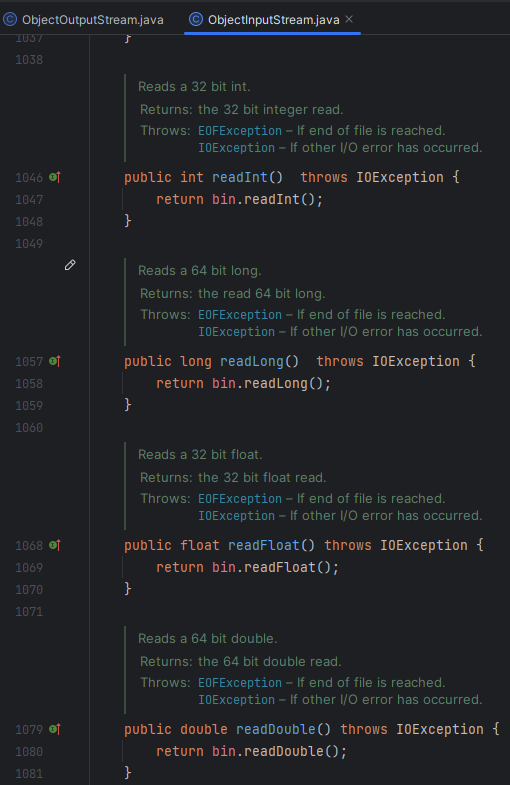Image resolution: width=510 pixels, height=785 pixels.
Task: Click 'return bin.readDouble();' statement
Action: tap(251, 751)
